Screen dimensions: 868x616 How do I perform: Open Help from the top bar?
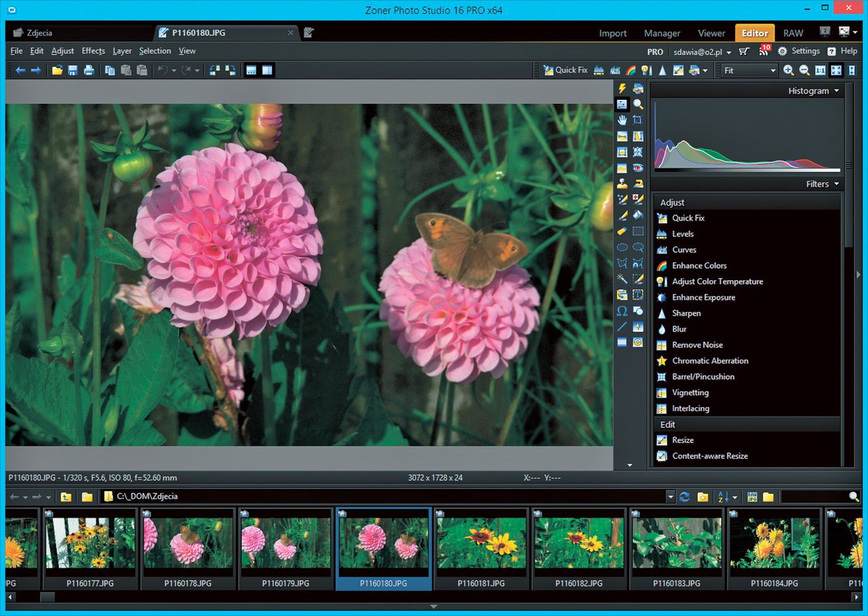click(x=842, y=52)
